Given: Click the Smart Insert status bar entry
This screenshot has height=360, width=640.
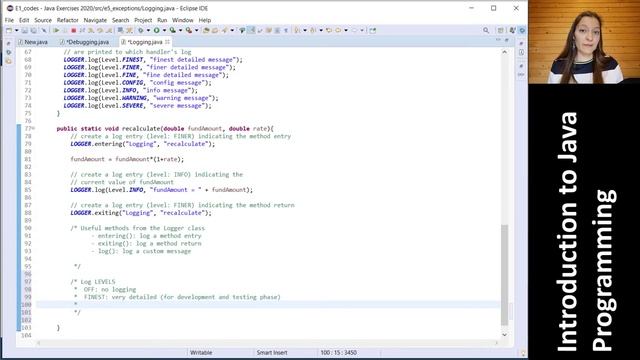Looking at the screenshot, I should 272,353.
